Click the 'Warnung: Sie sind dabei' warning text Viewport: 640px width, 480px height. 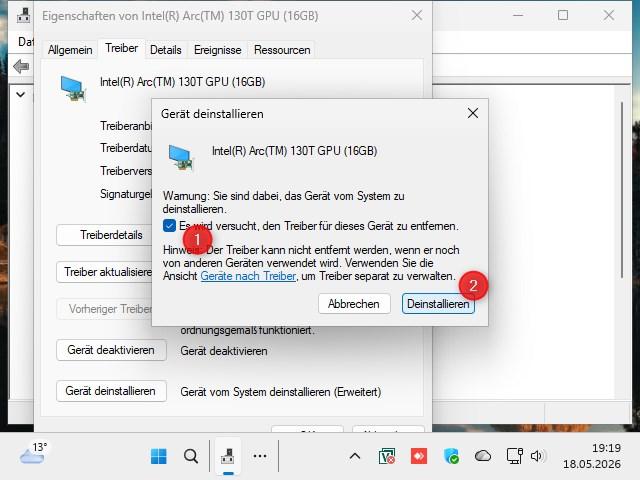tap(283, 202)
